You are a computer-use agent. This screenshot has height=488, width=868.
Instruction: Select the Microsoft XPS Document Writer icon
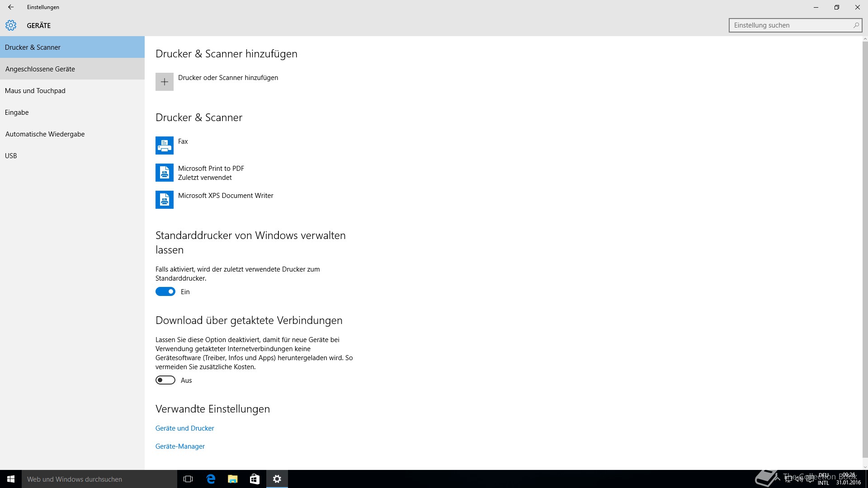pos(165,200)
